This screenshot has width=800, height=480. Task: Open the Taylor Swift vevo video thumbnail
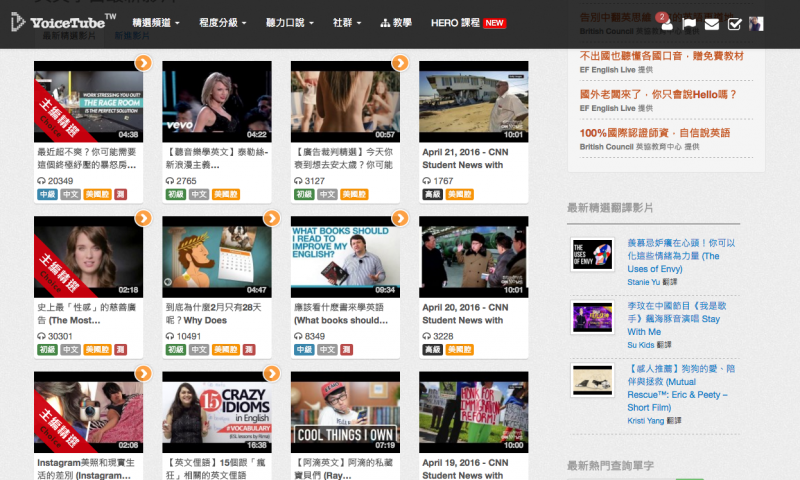point(217,102)
